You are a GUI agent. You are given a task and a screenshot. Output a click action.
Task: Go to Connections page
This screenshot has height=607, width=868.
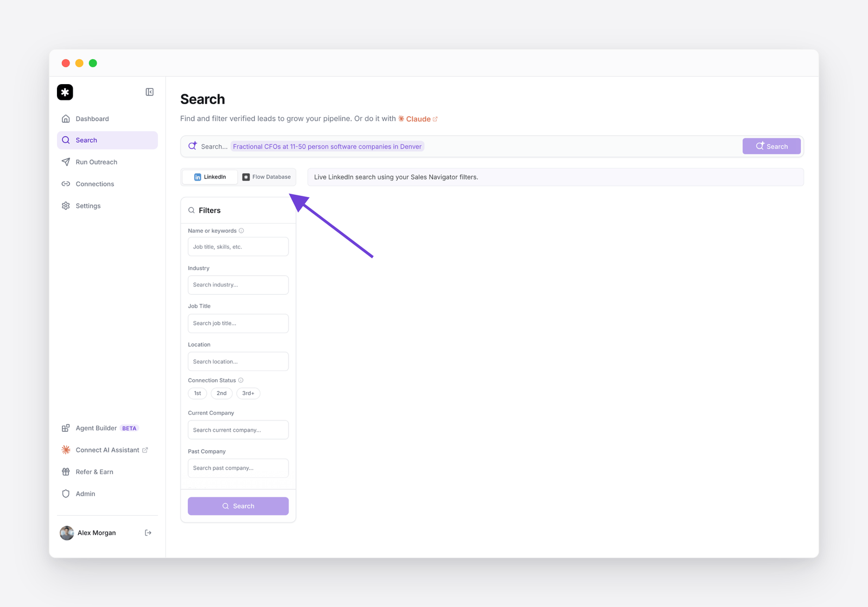point(107,184)
